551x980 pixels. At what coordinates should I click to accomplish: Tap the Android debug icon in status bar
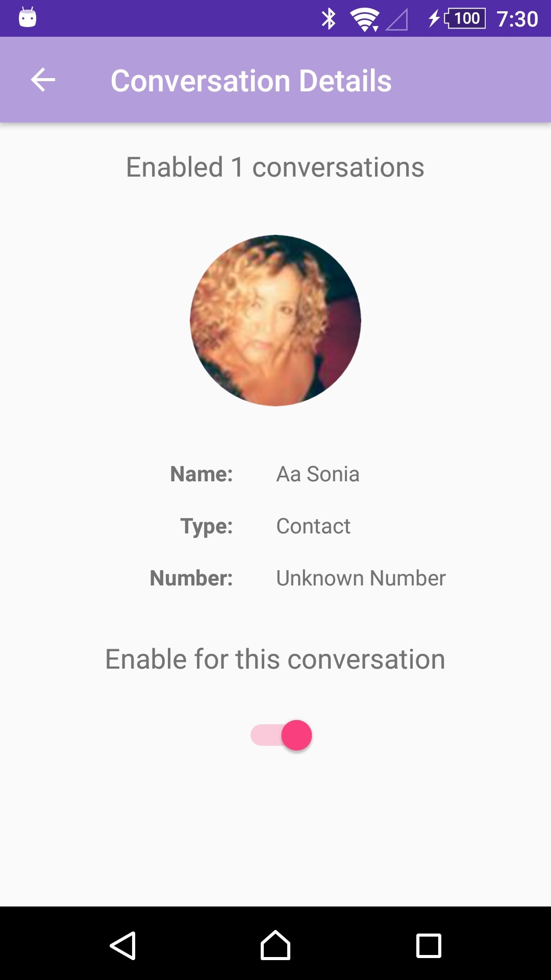click(x=28, y=17)
